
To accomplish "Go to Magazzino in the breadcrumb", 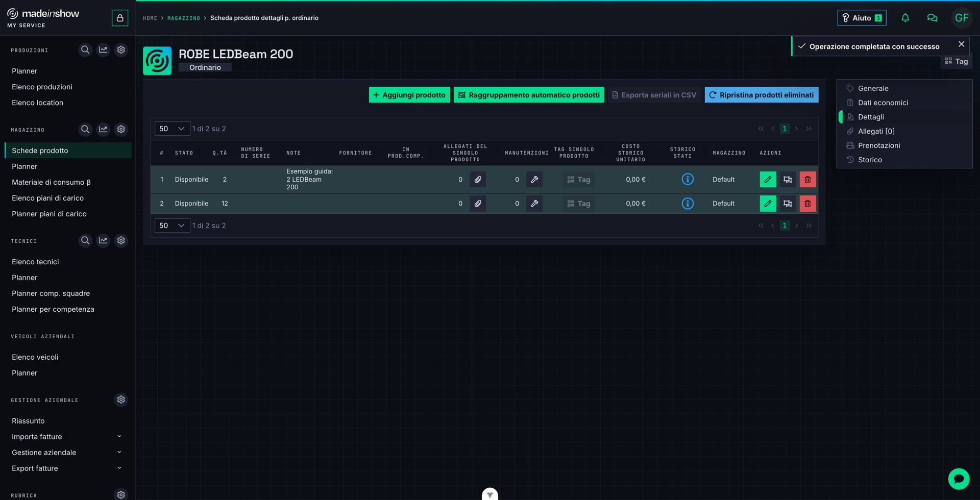I will pos(184,18).
